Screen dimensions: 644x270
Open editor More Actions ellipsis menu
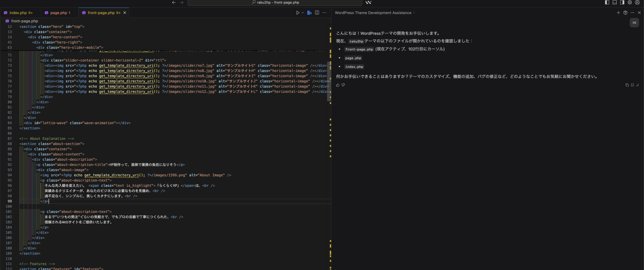tap(325, 13)
